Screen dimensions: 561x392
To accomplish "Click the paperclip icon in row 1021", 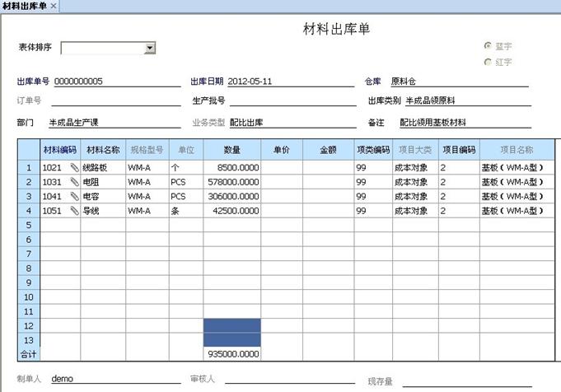I will pos(74,167).
